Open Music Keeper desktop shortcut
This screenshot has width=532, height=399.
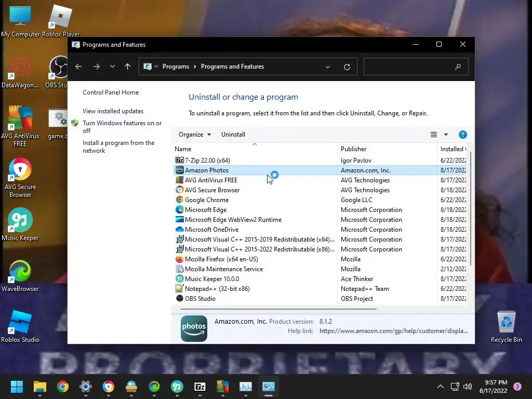[x=20, y=224]
